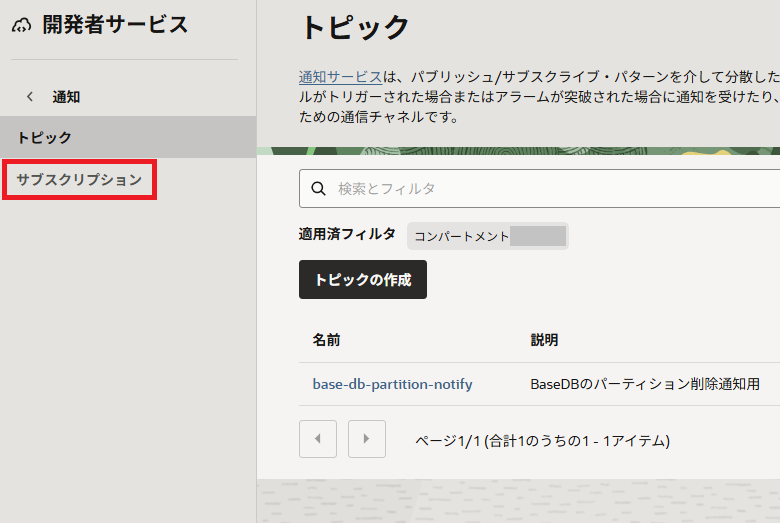The image size is (780, 523).
Task: Click the 名前 column header
Action: pyautogui.click(x=326, y=340)
